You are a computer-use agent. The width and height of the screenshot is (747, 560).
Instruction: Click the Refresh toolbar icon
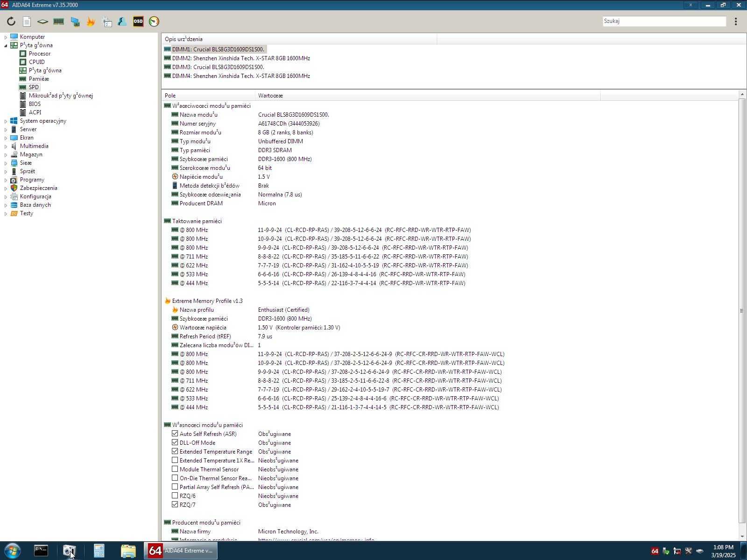pyautogui.click(x=11, y=21)
